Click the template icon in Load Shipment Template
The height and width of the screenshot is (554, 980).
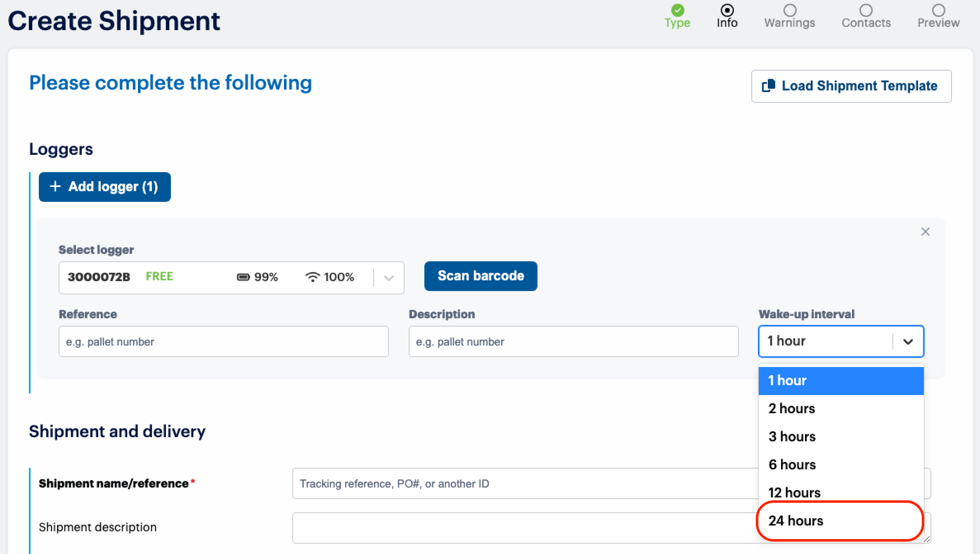click(x=769, y=85)
